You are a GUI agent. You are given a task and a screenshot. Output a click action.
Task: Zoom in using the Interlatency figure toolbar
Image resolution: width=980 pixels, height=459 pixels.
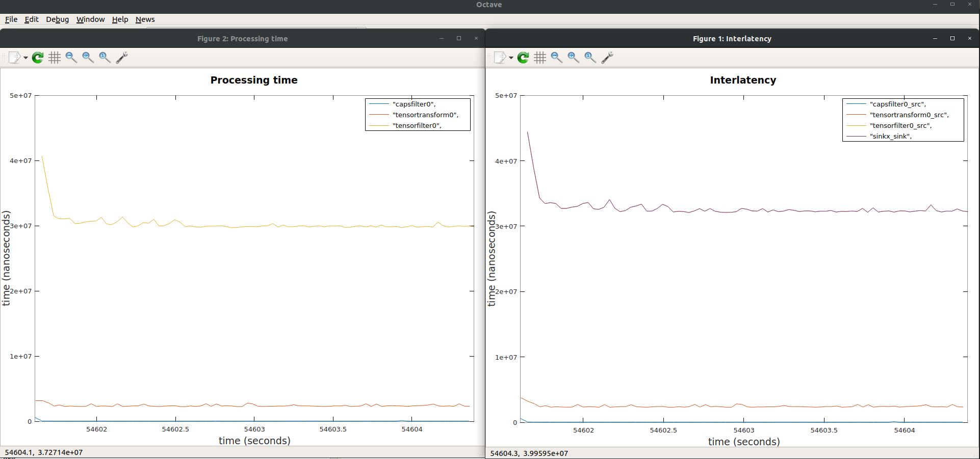point(574,58)
